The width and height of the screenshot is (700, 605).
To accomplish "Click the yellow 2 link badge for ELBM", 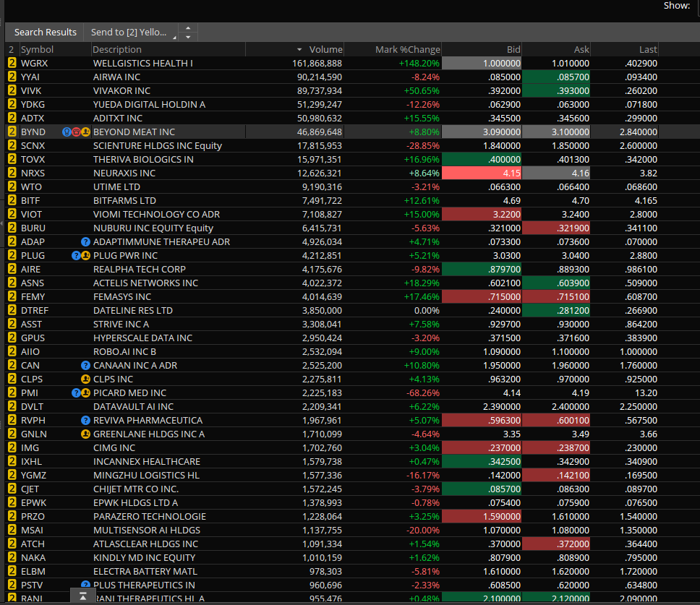I will 12,572.
